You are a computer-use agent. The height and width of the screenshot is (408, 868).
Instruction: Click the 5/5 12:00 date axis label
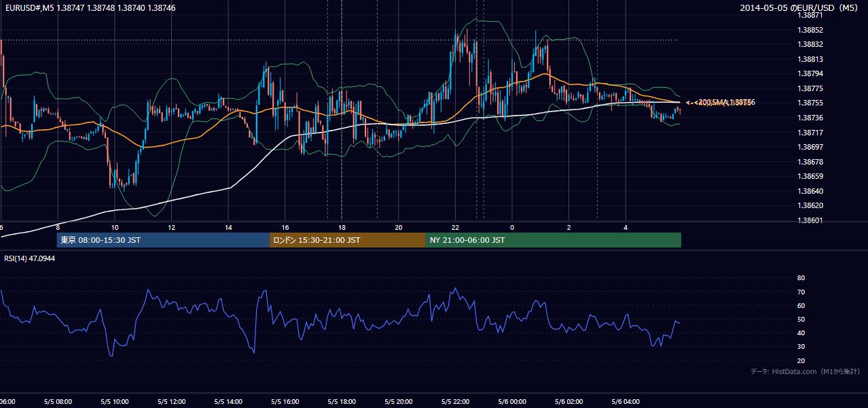[x=171, y=402]
